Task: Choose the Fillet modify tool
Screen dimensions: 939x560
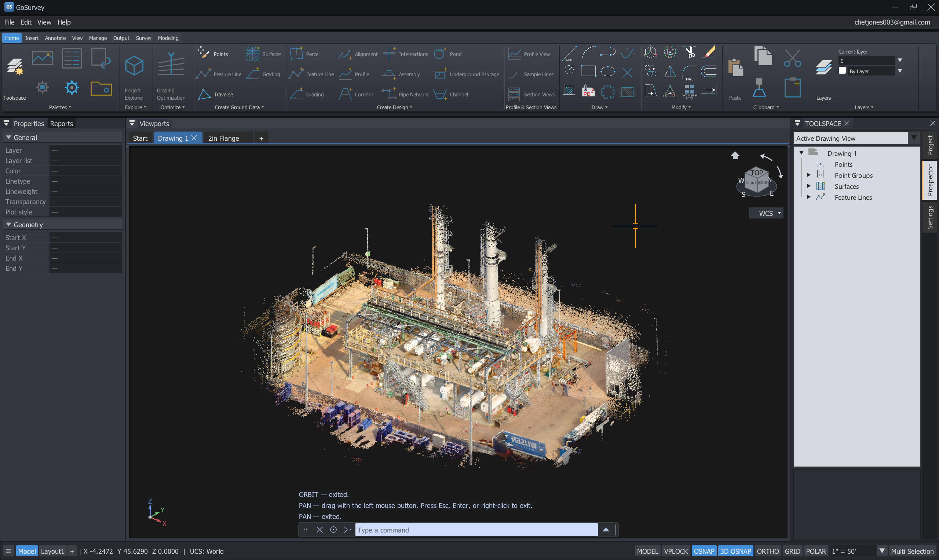Action: [x=689, y=73]
